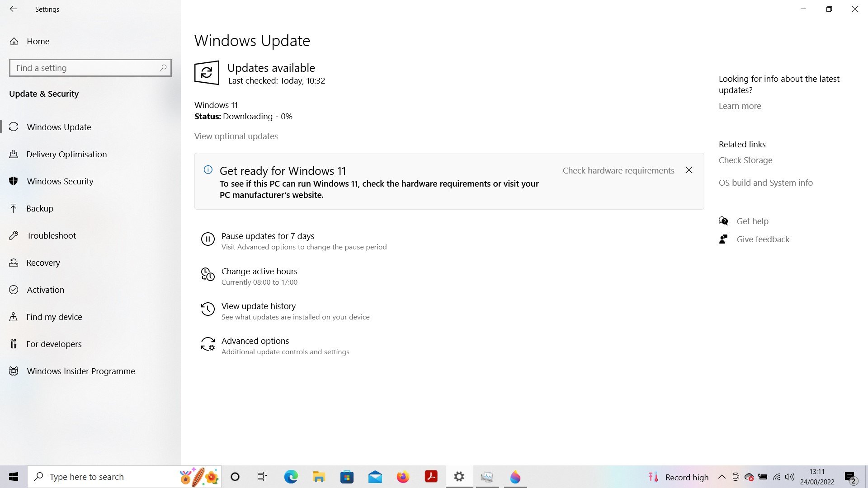Click Check hardware requirements link
This screenshot has height=488, width=868.
[618, 170]
